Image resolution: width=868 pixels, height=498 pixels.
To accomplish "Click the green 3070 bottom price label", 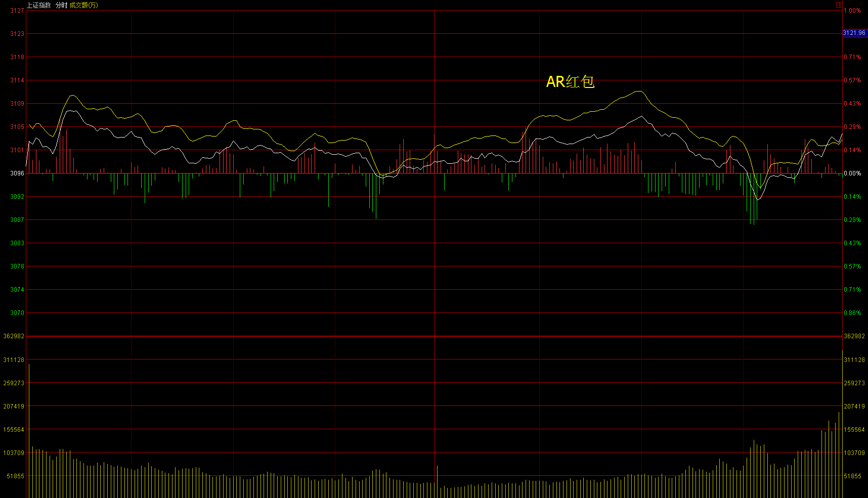I will (17, 313).
